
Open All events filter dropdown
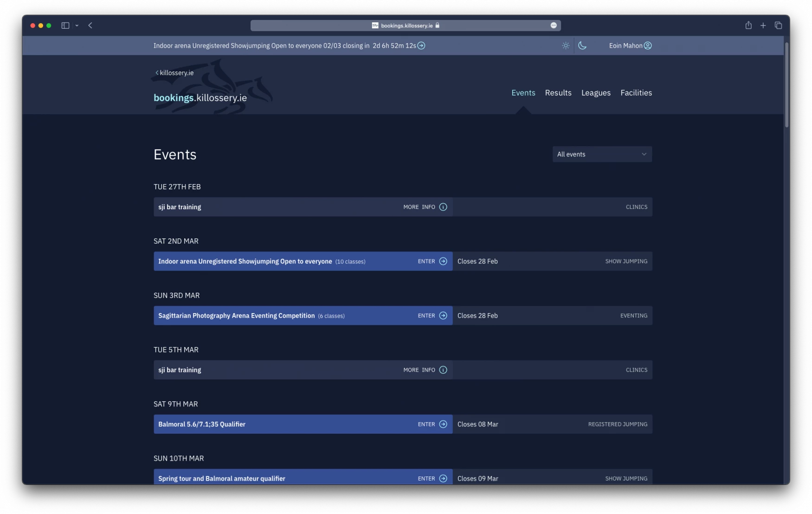(x=602, y=154)
